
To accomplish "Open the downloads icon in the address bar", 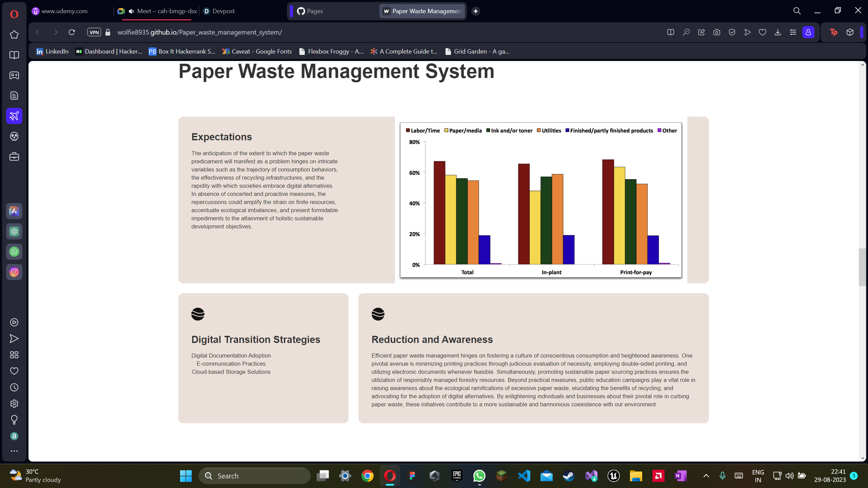I will (x=778, y=32).
